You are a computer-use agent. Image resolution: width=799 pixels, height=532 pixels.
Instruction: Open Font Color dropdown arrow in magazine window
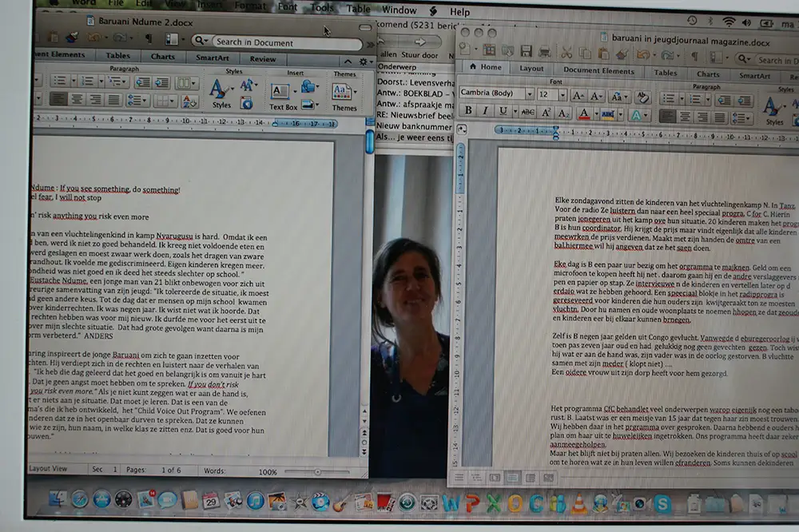point(596,114)
